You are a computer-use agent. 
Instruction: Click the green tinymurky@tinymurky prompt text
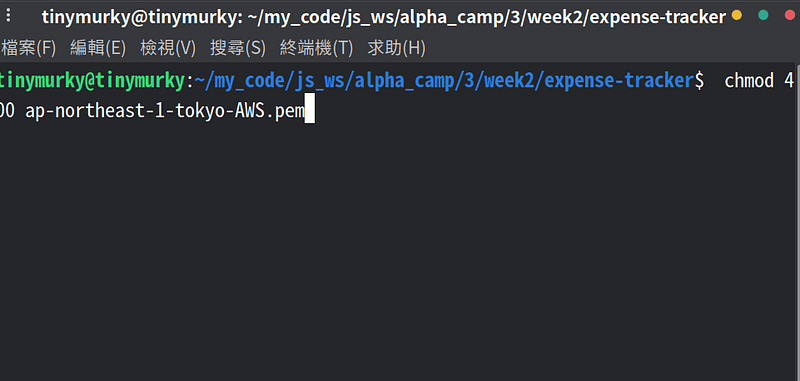(x=92, y=80)
